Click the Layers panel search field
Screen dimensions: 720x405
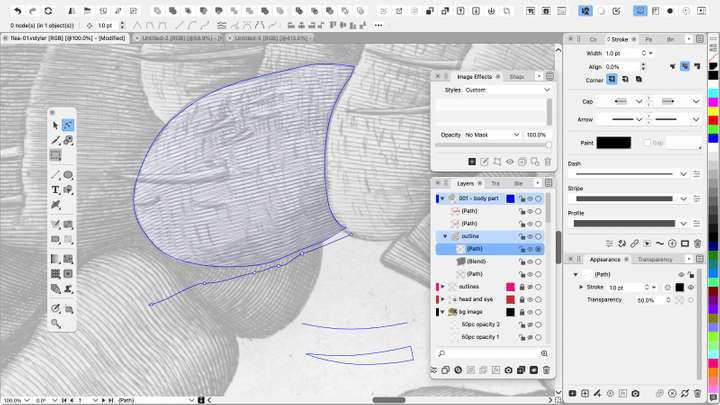tap(493, 354)
